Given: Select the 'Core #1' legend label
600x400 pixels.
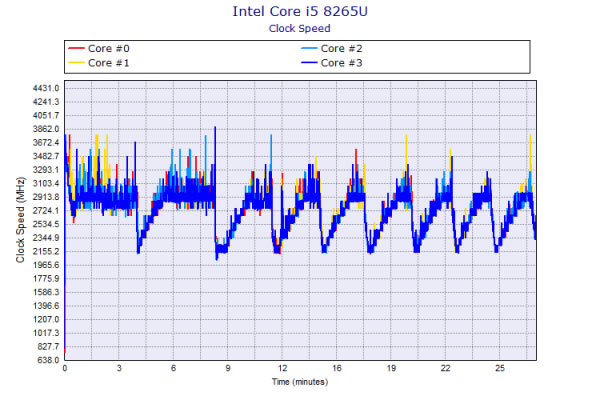Looking at the screenshot, I should point(109,63).
